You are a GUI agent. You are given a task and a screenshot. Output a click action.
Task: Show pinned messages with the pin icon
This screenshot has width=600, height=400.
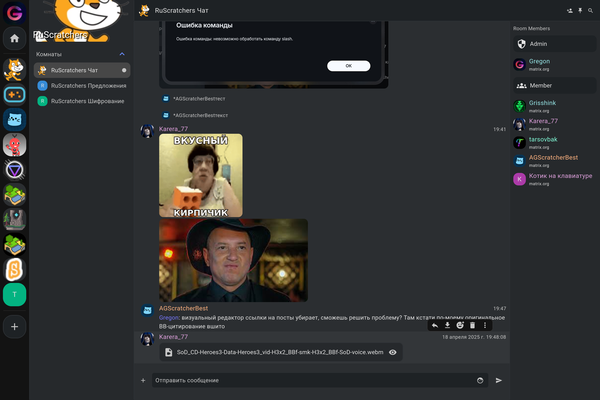[x=580, y=9]
